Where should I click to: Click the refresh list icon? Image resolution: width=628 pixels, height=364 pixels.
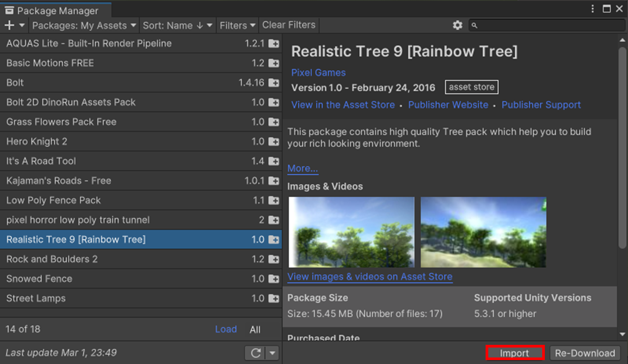click(256, 353)
